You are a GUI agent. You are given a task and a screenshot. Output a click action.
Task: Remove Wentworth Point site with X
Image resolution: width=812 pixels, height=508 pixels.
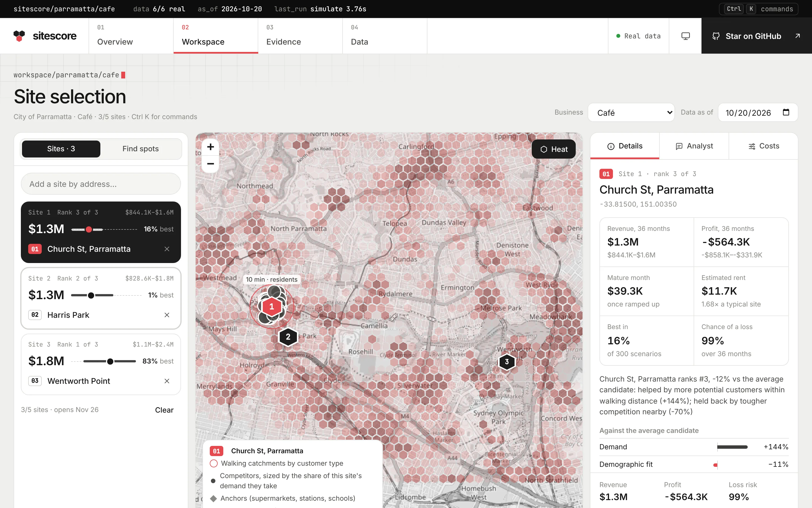(x=167, y=381)
